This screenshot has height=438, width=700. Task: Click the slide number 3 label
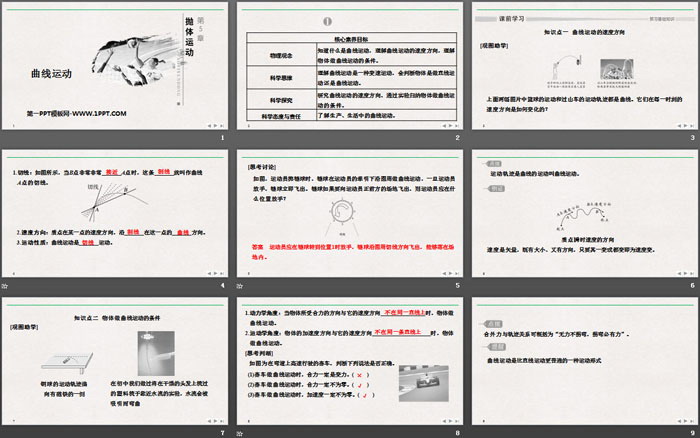pos(692,138)
